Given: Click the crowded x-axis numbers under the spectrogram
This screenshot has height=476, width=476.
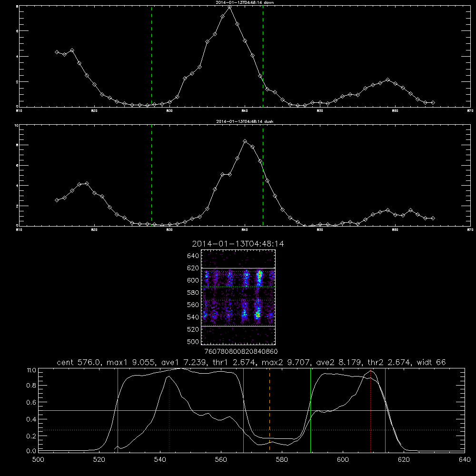Looking at the screenshot, I should click(241, 352).
